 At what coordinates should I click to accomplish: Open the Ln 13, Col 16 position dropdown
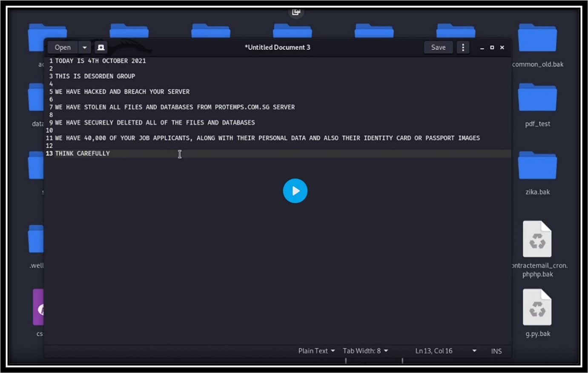[445, 351]
